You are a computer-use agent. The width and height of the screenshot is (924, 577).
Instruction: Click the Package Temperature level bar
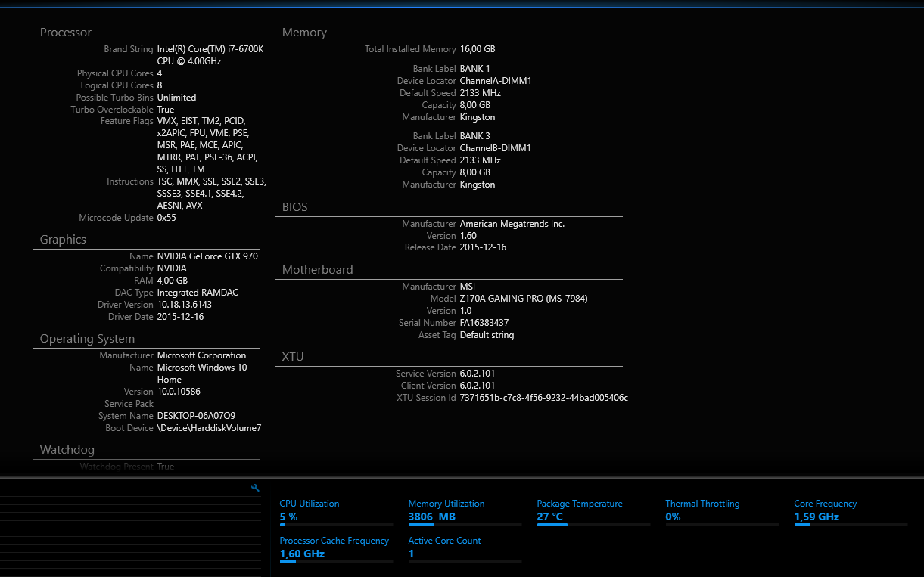[593, 524]
